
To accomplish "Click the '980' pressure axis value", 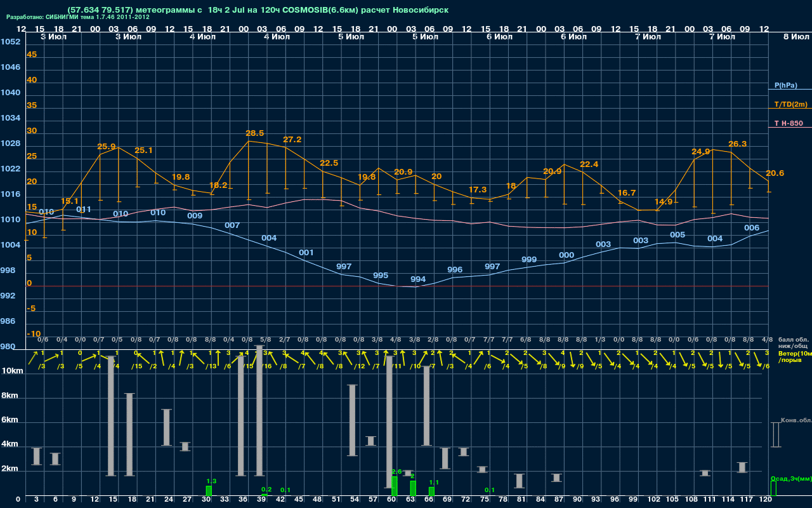I will click(x=8, y=347).
